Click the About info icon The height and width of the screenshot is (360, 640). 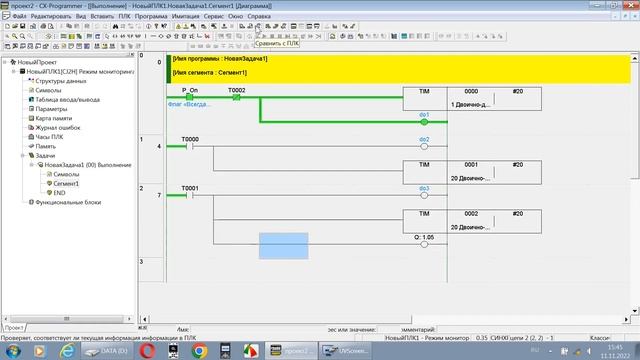[149, 26]
